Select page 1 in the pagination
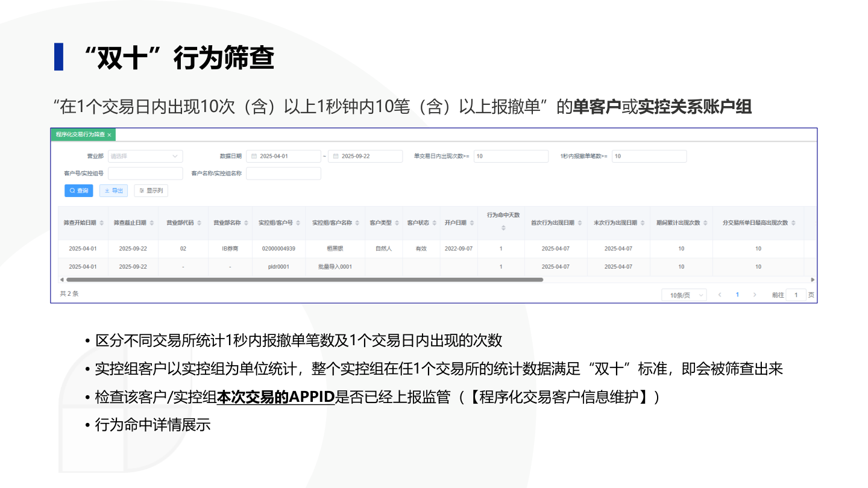The width and height of the screenshot is (868, 488). [737, 295]
